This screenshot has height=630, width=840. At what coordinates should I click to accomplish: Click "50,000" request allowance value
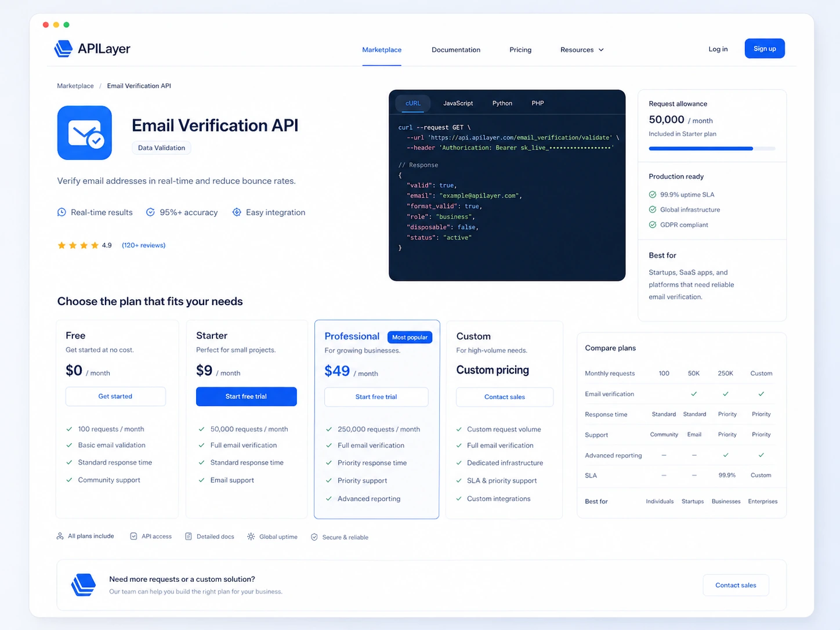[x=667, y=120]
